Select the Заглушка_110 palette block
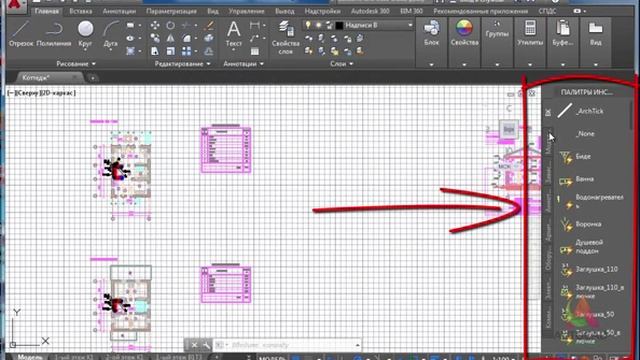 tap(589, 269)
